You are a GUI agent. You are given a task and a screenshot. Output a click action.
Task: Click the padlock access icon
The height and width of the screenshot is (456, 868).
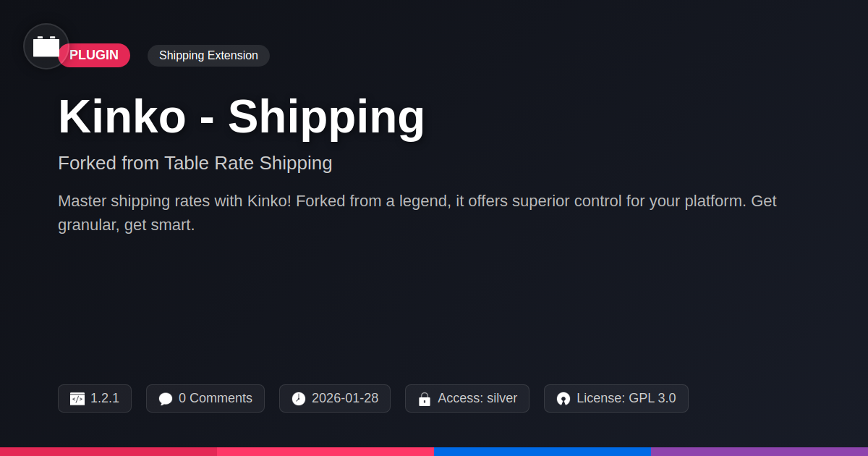[425, 399]
